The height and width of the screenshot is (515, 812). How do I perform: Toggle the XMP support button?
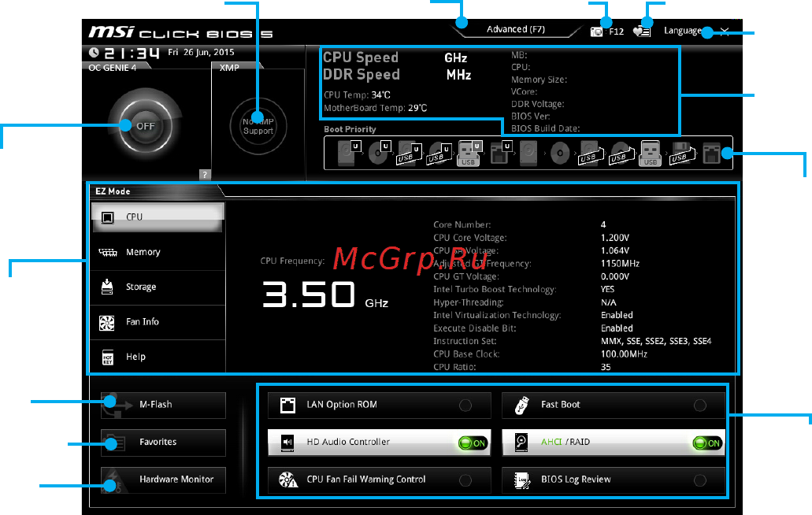tap(258, 126)
